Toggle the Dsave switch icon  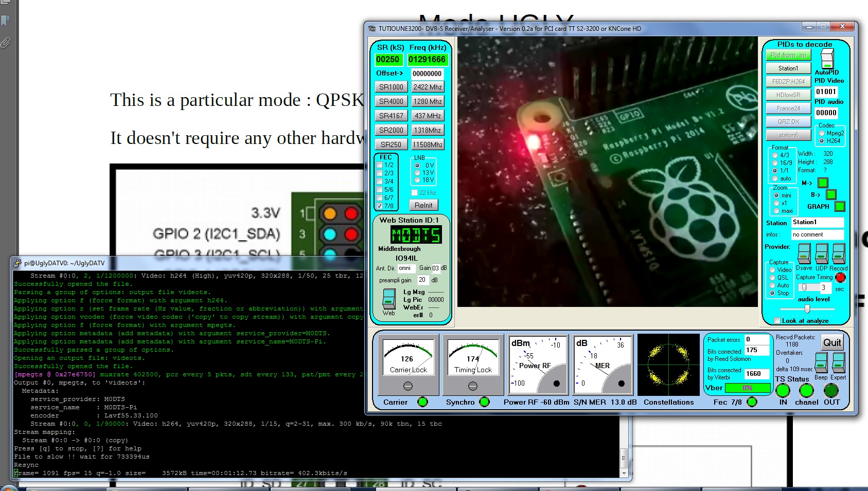(804, 253)
